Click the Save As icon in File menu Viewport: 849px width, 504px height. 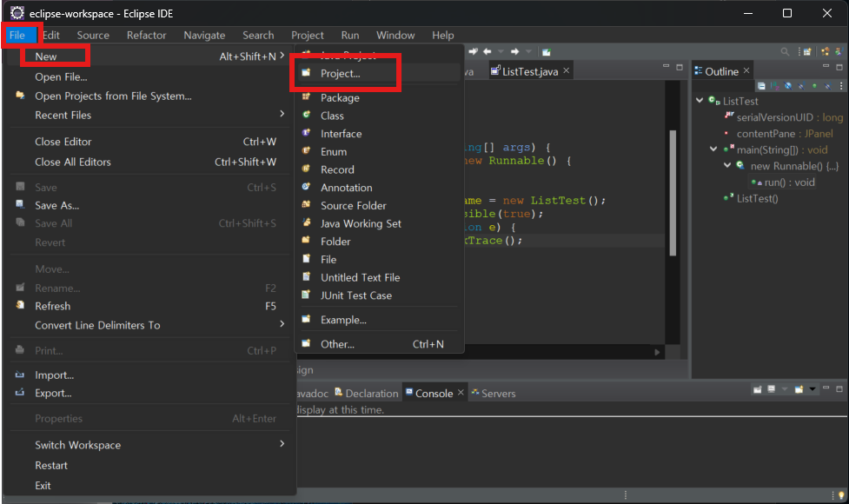tap(20, 204)
